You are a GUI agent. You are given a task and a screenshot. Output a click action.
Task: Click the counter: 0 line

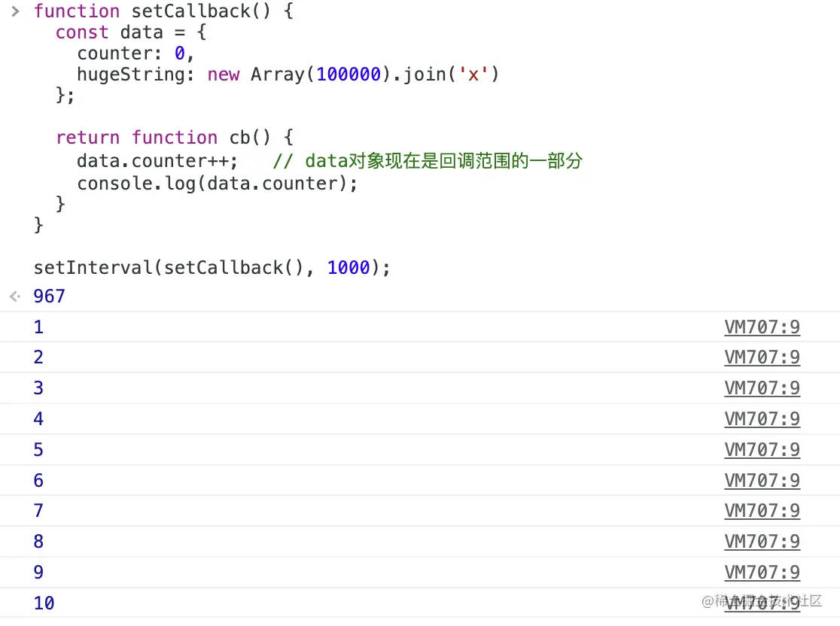tap(135, 53)
